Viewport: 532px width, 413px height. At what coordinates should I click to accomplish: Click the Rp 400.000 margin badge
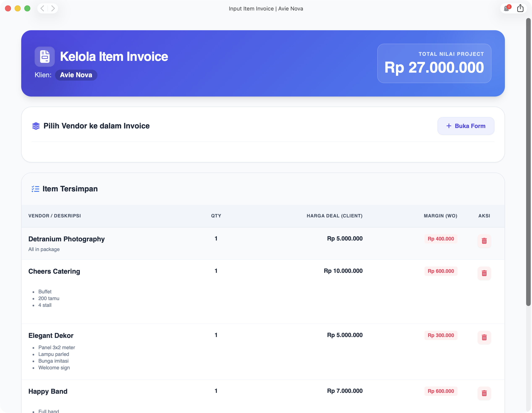[440, 239]
